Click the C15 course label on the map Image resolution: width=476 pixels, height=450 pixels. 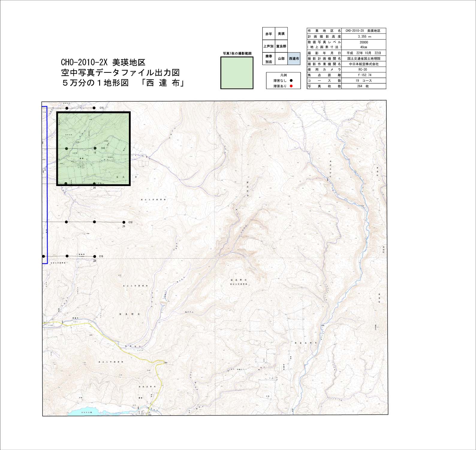[102, 108]
